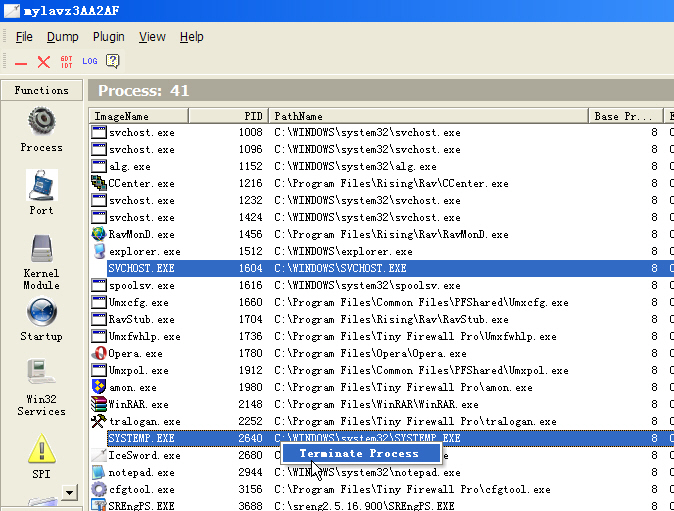This screenshot has width=674, height=511.
Task: Click the notepad.exe row icon
Action: [99, 472]
